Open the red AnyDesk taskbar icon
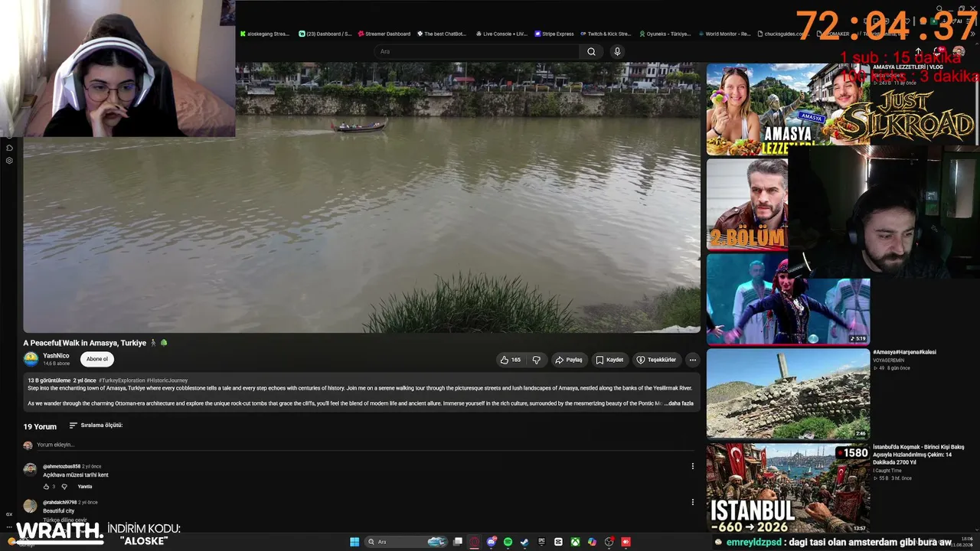980x551 pixels. pos(626,542)
